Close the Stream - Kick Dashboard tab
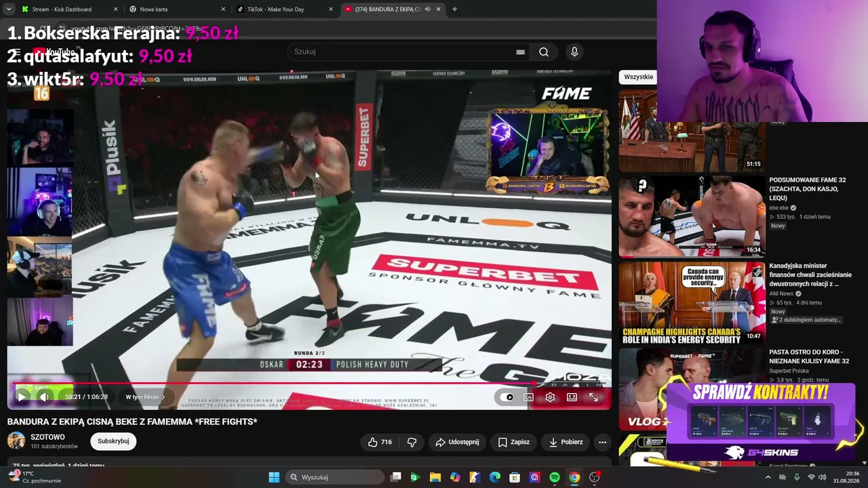 [115, 9]
